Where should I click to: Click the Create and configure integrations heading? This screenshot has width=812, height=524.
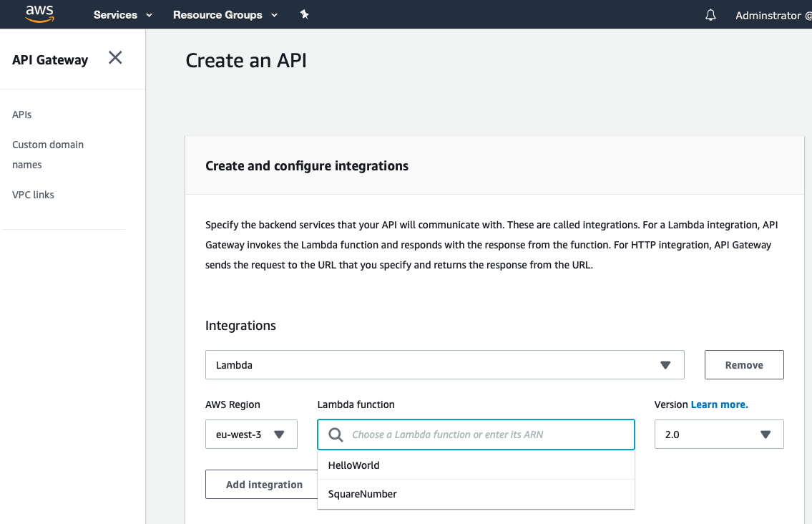point(307,166)
